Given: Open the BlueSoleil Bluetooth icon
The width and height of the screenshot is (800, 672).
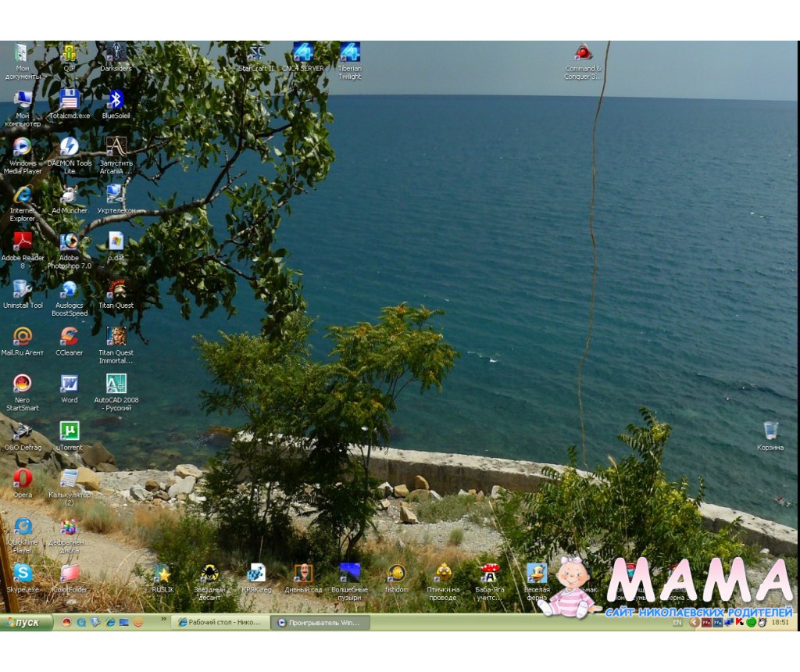Looking at the screenshot, I should (x=116, y=100).
